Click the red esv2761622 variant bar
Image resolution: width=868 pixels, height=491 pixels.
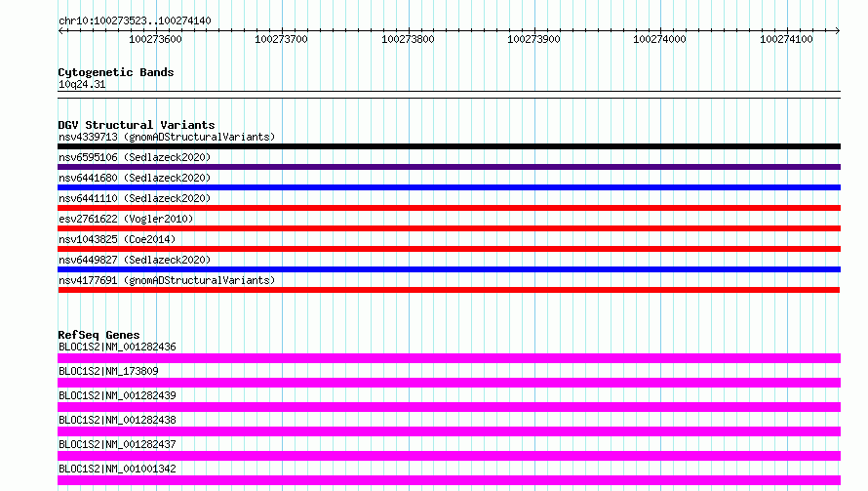pos(449,228)
